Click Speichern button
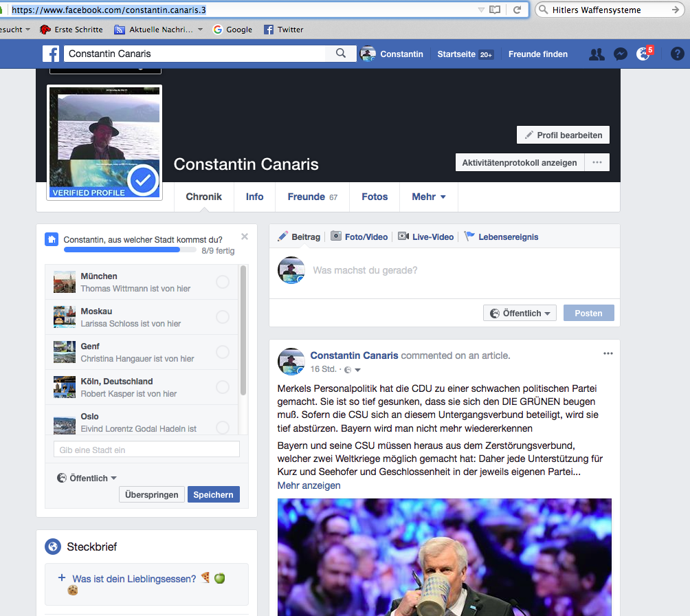Image resolution: width=690 pixels, height=616 pixels. pos(214,494)
